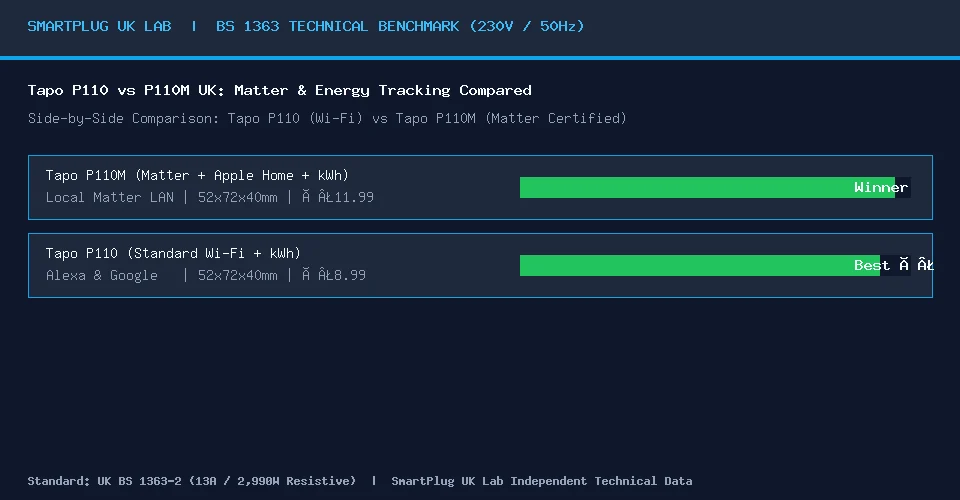
Task: Click the green Best value progress bar
Action: (x=700, y=266)
